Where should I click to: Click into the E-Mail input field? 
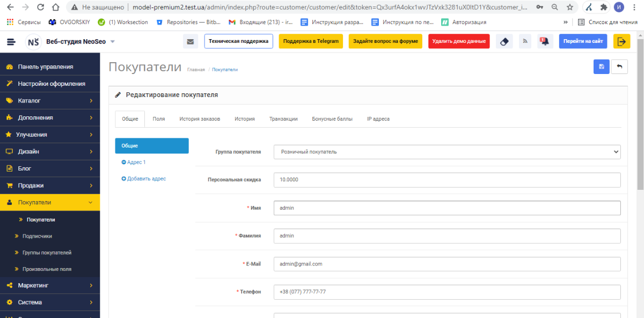(x=447, y=264)
